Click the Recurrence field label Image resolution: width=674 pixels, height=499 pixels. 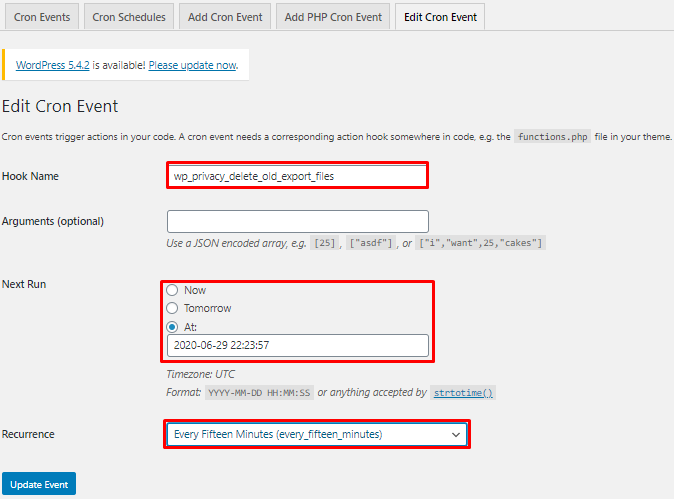pos(28,434)
